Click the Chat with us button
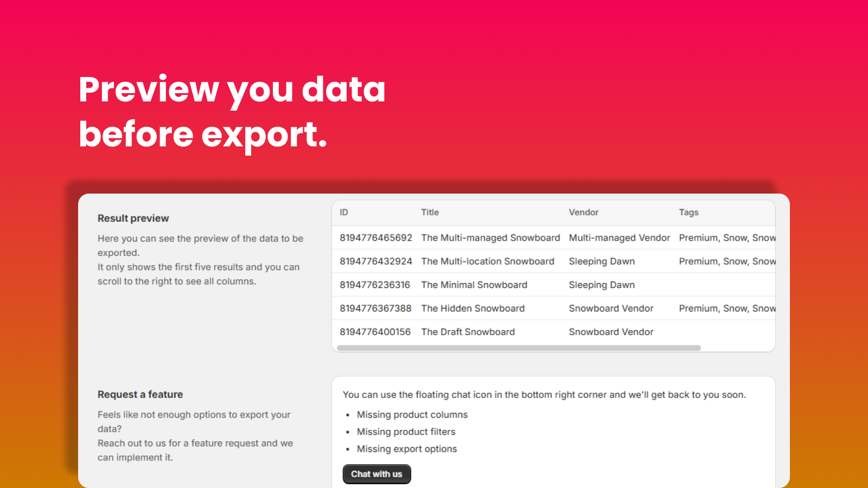This screenshot has height=488, width=868. 376,474
